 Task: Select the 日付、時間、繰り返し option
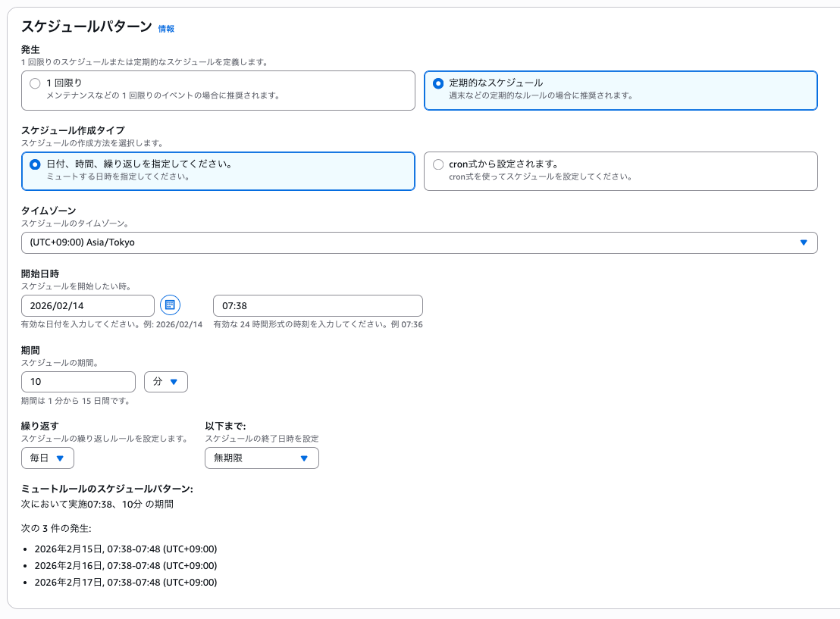pos(34,164)
